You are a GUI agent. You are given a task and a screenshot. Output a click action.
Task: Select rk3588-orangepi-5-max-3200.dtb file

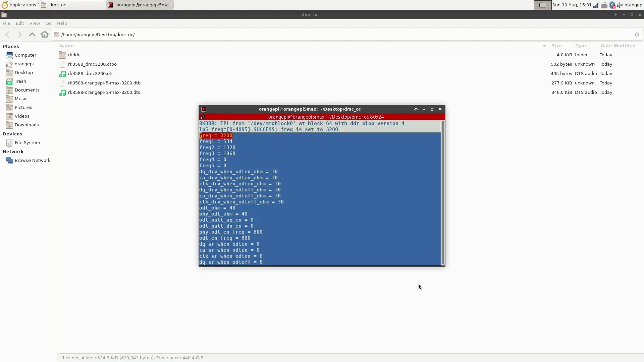[104, 83]
